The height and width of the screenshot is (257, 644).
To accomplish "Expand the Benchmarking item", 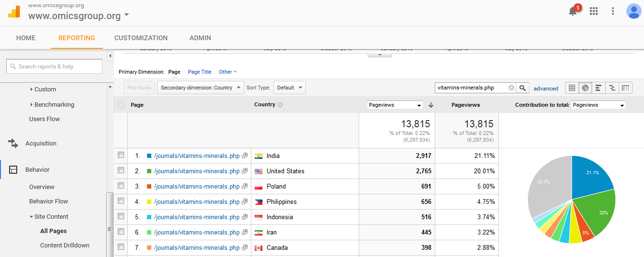I will (52, 104).
